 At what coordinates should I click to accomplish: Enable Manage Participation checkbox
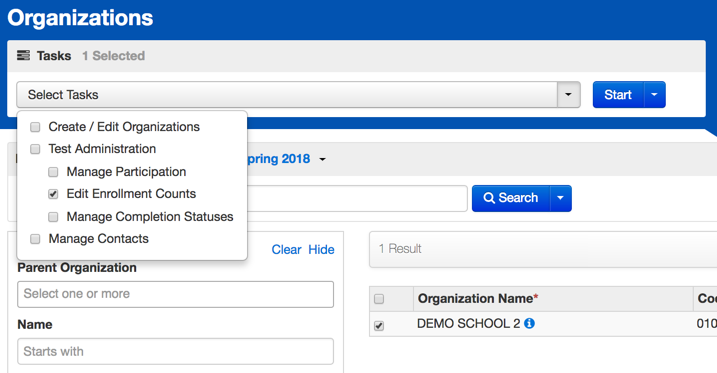point(53,172)
